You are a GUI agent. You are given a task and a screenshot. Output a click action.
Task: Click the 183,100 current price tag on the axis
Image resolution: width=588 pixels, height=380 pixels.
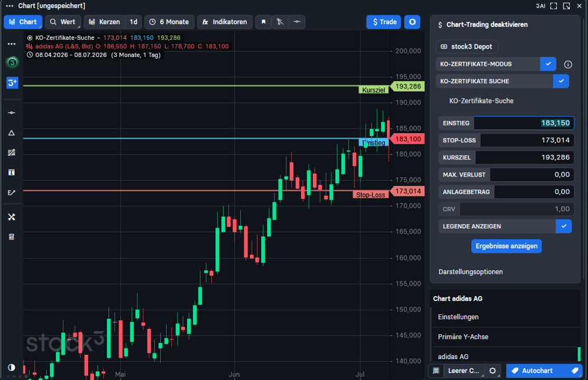408,139
